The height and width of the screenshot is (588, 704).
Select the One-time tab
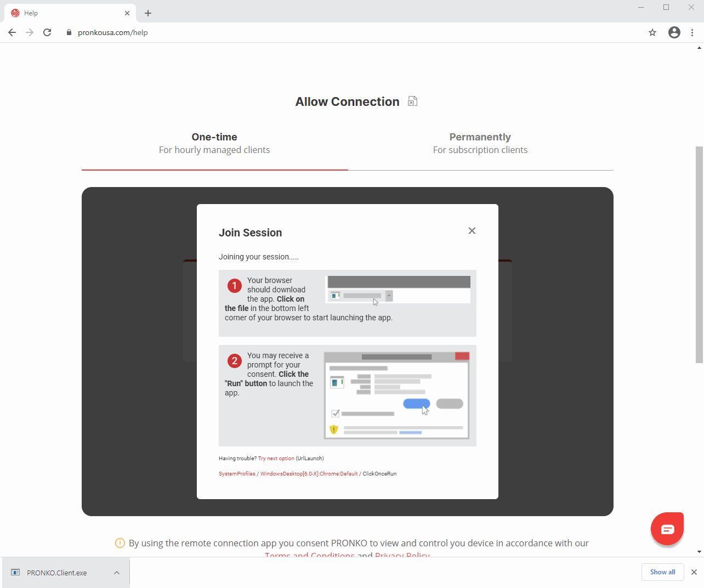tap(214, 144)
